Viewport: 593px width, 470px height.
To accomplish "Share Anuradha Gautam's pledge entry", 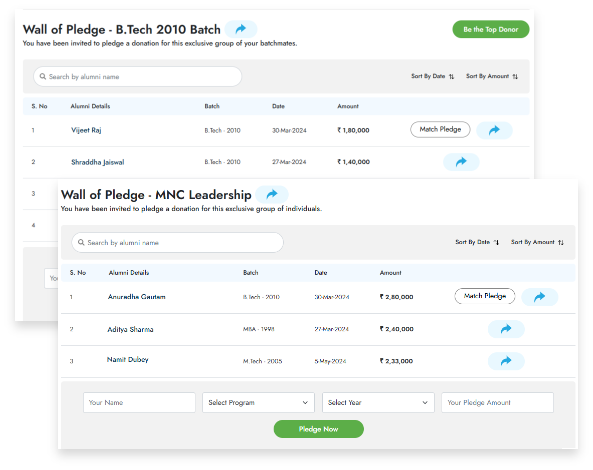I will click(x=540, y=297).
